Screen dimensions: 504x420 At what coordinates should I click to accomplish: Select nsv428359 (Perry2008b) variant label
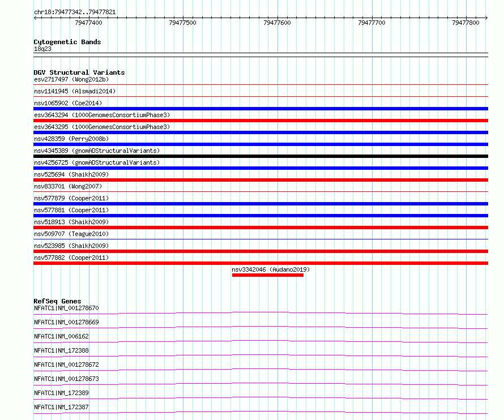click(x=71, y=139)
